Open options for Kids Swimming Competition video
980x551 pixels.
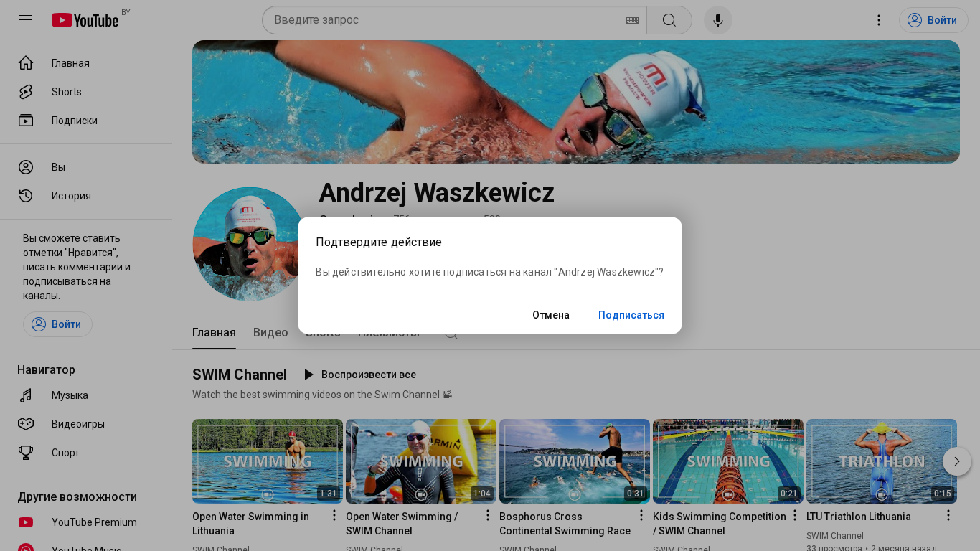[794, 516]
